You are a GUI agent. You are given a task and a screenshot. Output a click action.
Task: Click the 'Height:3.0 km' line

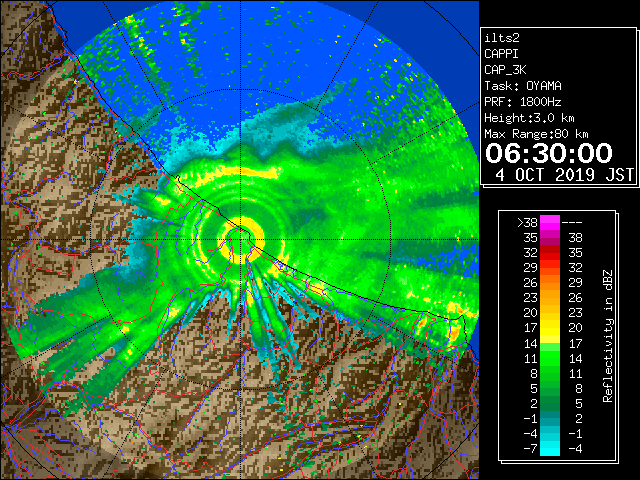tap(529, 118)
